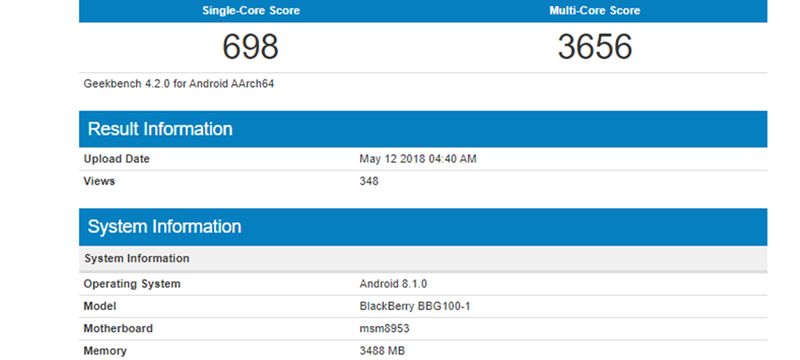The image size is (800, 360).
Task: Select the multi-core score value 3656
Action: tap(594, 47)
